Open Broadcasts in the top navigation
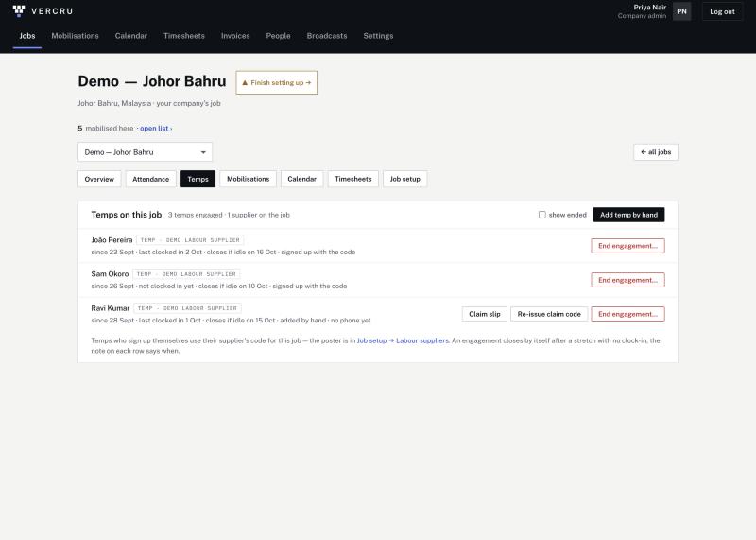The width and height of the screenshot is (756, 540). (x=327, y=36)
